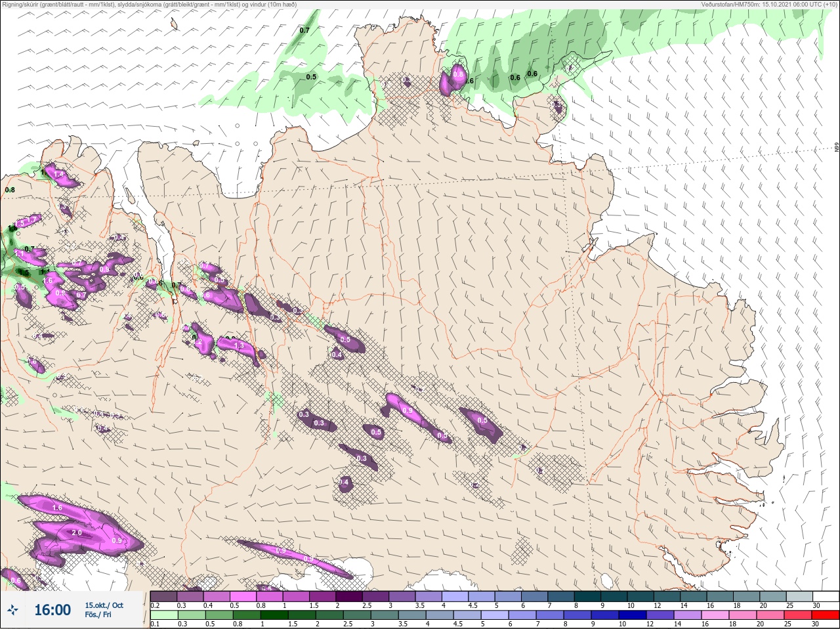This screenshot has width=840, height=629.
Task: Select the dark blue 10–12 lower legend swatch
Action: pos(633,615)
